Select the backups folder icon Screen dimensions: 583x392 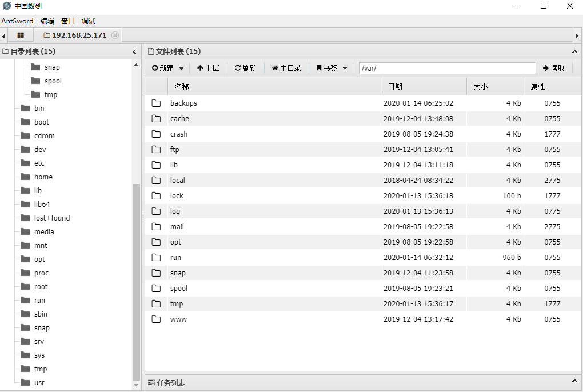click(156, 103)
